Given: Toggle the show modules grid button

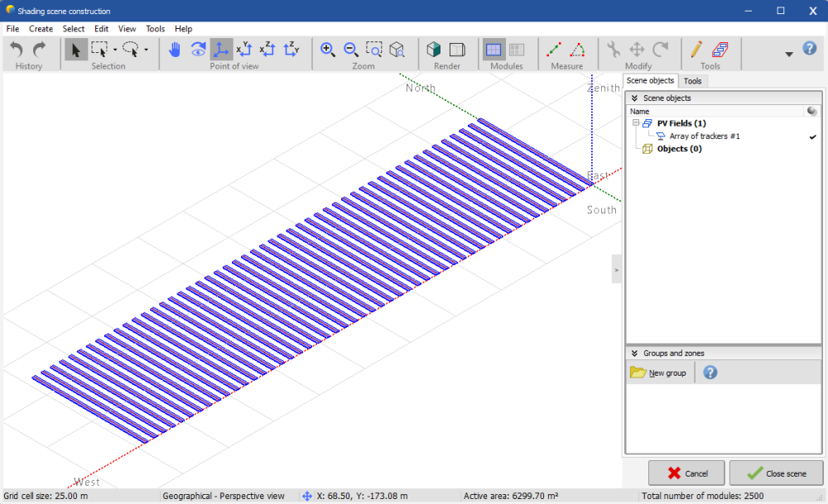Looking at the screenshot, I should click(493, 50).
